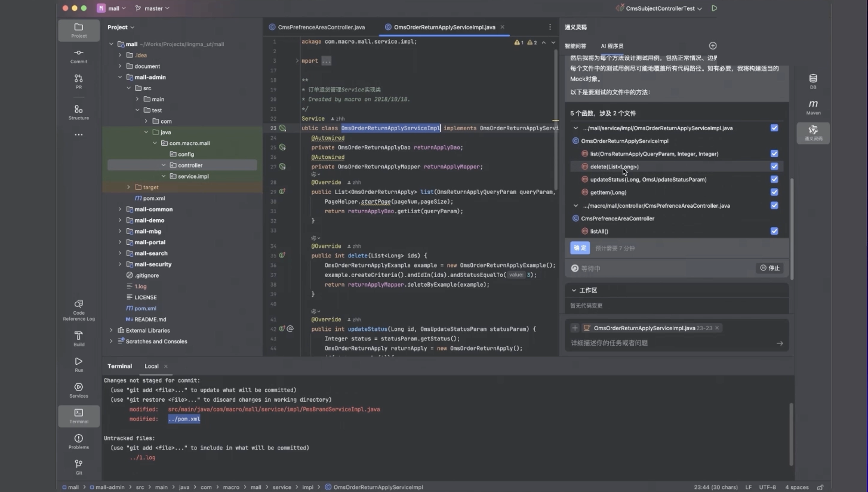The width and height of the screenshot is (868, 492).
Task: Open the Problems tool window
Action: click(79, 441)
